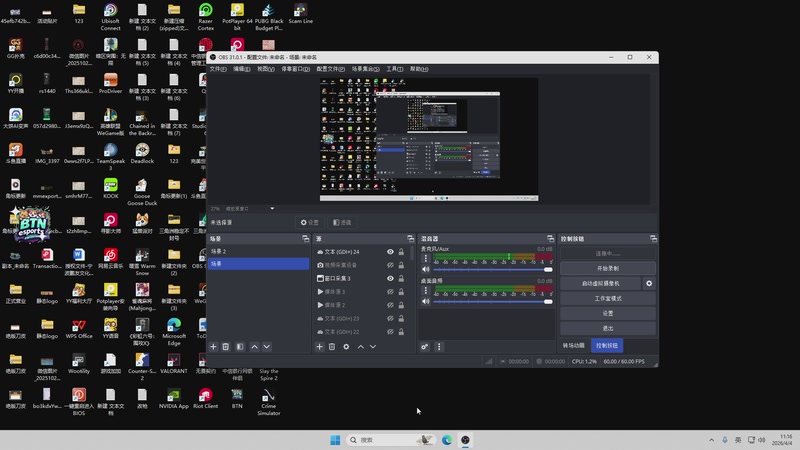Open VALORANT desktop shortcut
This screenshot has height=450, width=800.
click(x=174, y=363)
